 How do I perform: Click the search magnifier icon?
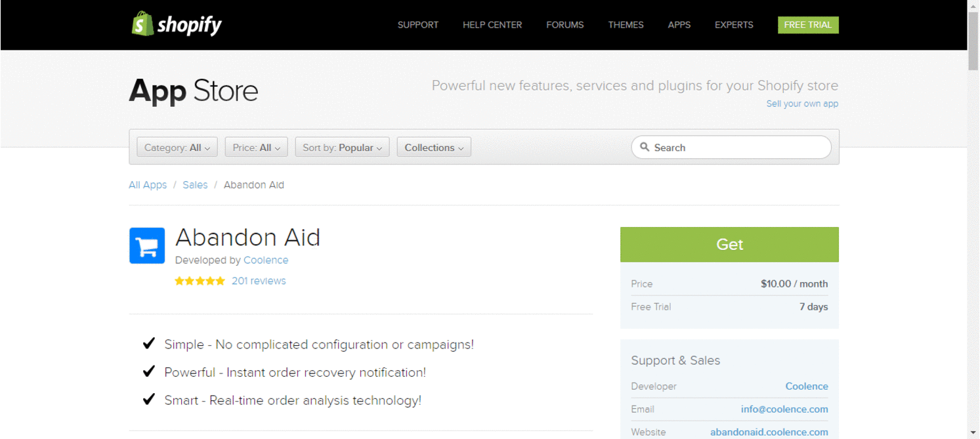tap(645, 147)
